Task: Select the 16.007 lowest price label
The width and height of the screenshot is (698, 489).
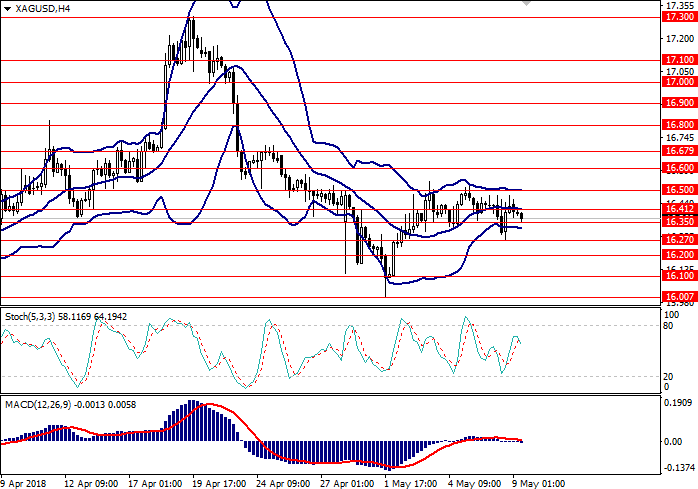Action: tap(679, 297)
